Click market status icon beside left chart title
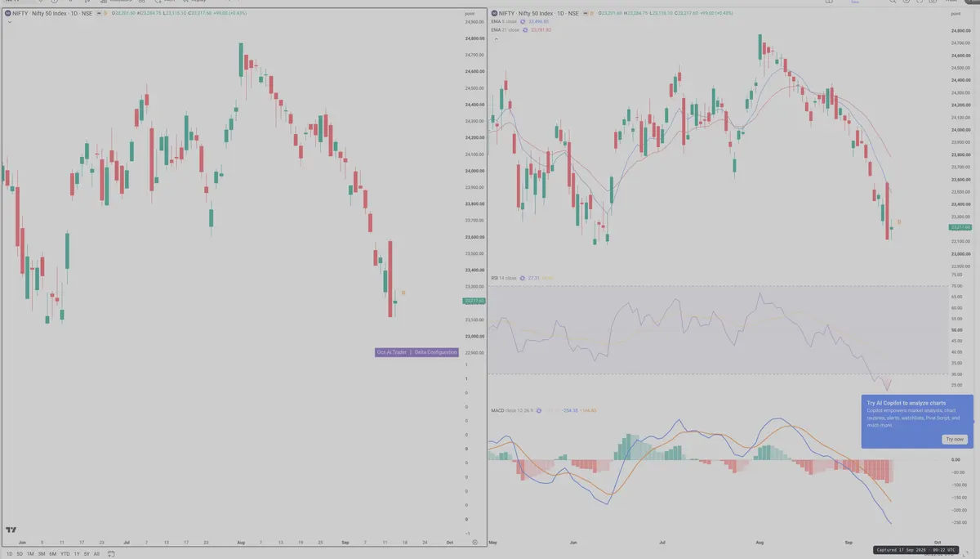980x559 pixels. click(98, 13)
